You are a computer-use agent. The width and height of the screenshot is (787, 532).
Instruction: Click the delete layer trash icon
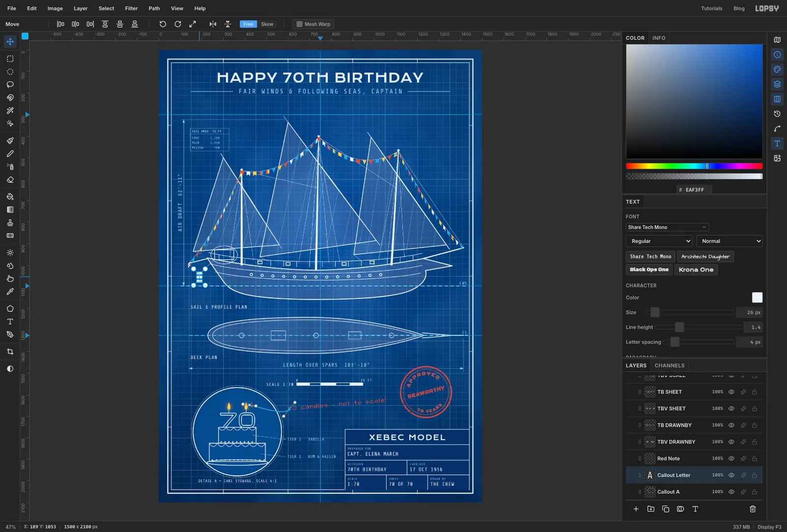[753, 509]
